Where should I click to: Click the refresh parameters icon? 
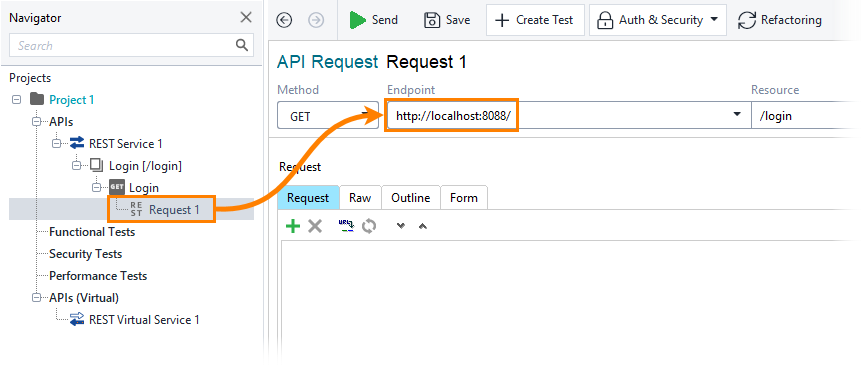coord(369,226)
